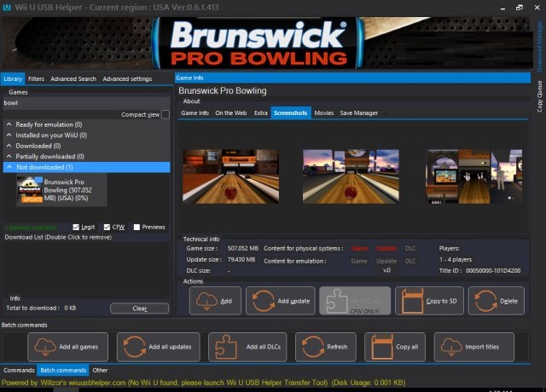
Task: Click the Clear download list button
Action: [140, 308]
